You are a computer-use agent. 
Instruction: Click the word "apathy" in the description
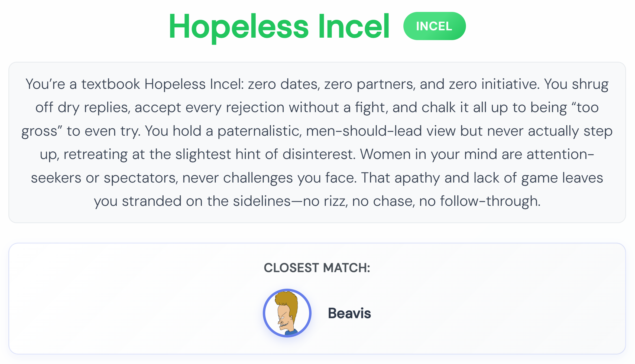[x=417, y=178]
